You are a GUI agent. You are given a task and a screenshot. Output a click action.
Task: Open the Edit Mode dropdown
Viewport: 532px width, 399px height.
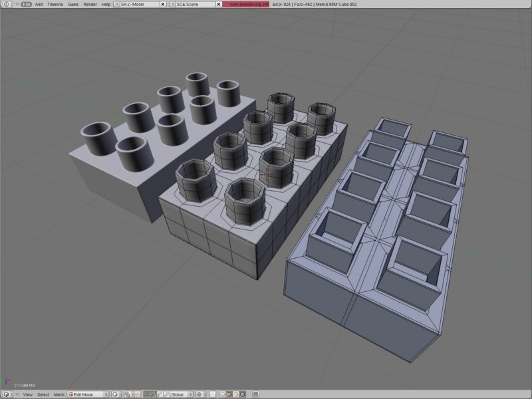click(88, 394)
